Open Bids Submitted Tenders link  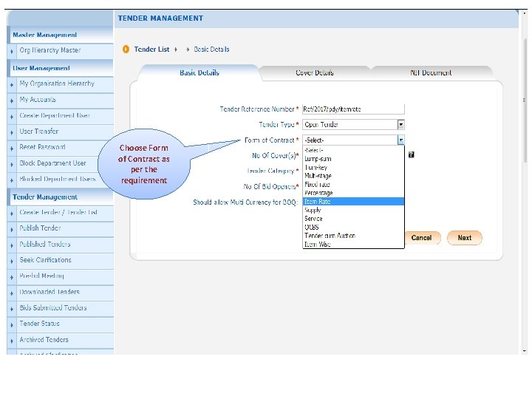(x=53, y=307)
